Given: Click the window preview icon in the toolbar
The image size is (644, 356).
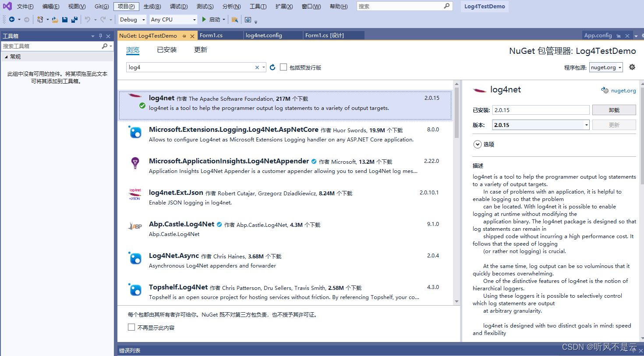Looking at the screenshot, I should tap(248, 19).
